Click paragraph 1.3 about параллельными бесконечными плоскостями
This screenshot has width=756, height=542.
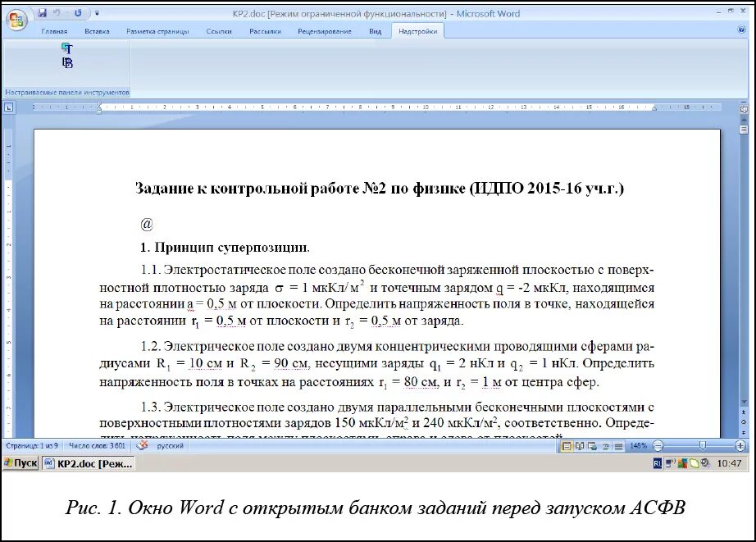(377, 421)
